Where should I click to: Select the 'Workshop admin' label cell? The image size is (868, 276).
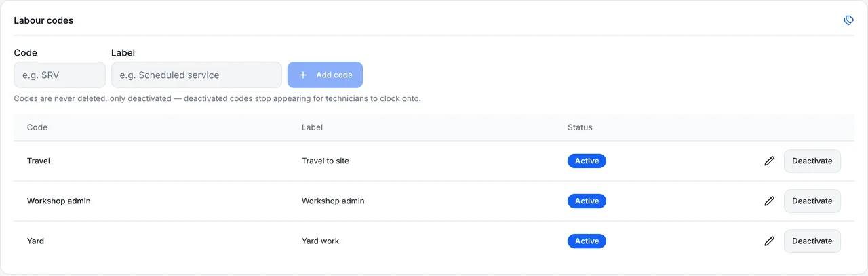333,201
